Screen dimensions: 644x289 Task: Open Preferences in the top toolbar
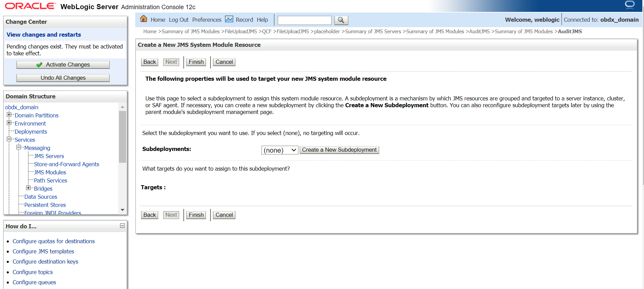[x=207, y=20]
